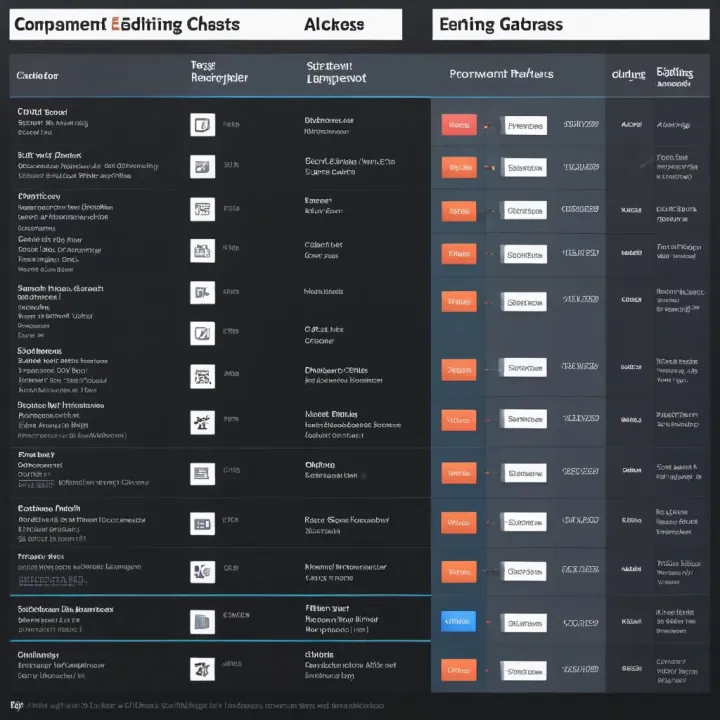Click the square icon in the second table row

202,167
